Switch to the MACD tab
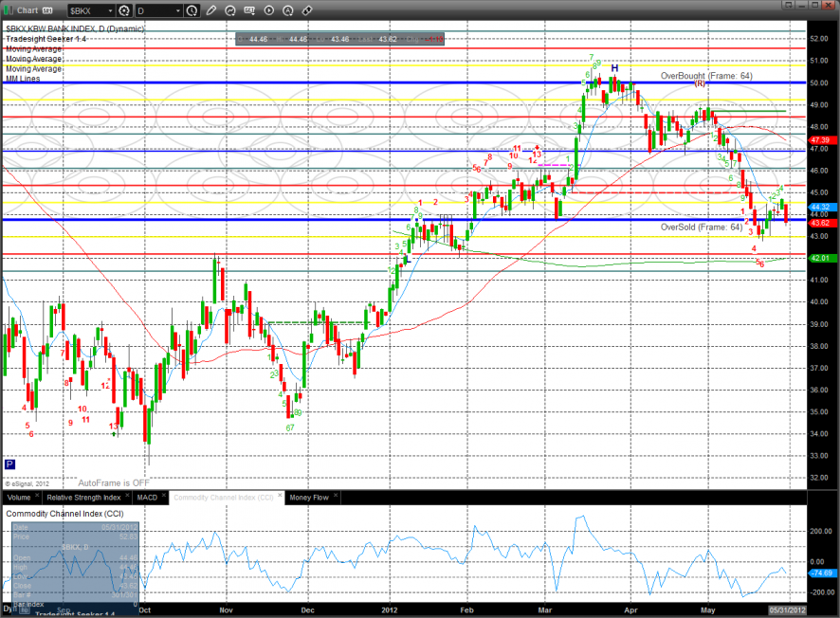Viewport: 840px width, 618px height. (x=147, y=497)
